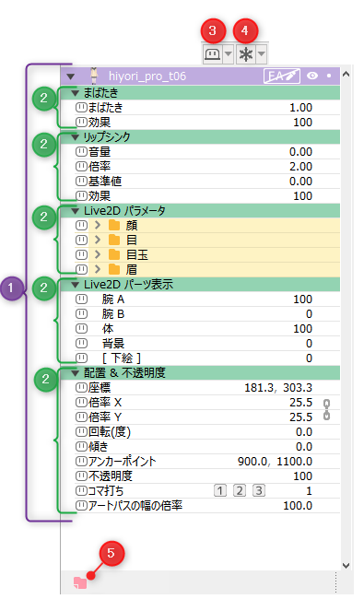
Task: Open dropdown arrow next to keyframe icon
Action: click(x=228, y=54)
